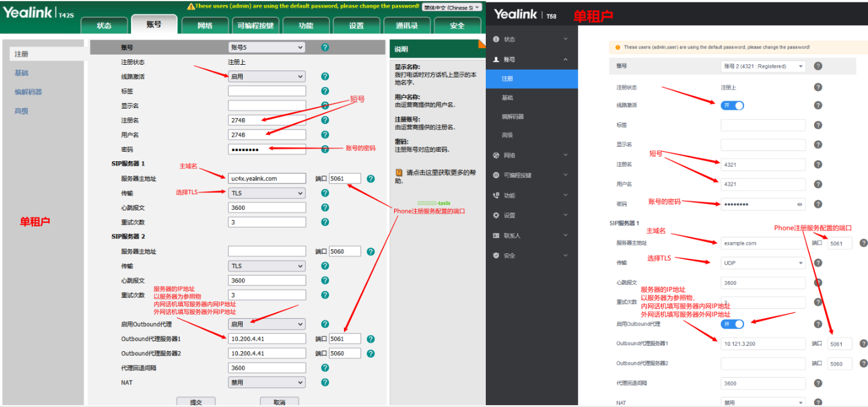Toggle the T58 线路激活 switch
Screen dimensions: 868x407
tap(732, 105)
